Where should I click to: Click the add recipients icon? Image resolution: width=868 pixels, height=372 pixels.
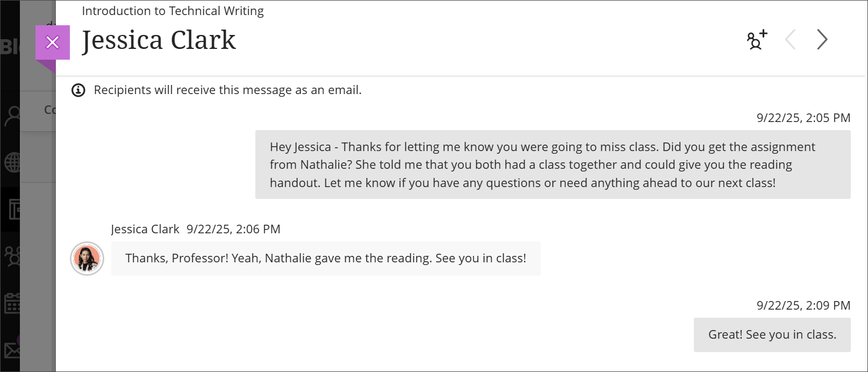pos(756,39)
